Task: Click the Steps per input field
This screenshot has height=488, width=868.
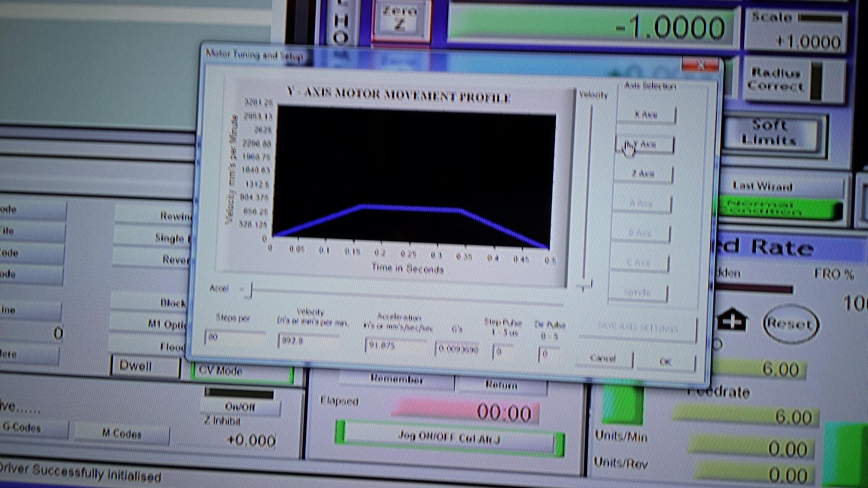Action: click(x=234, y=338)
